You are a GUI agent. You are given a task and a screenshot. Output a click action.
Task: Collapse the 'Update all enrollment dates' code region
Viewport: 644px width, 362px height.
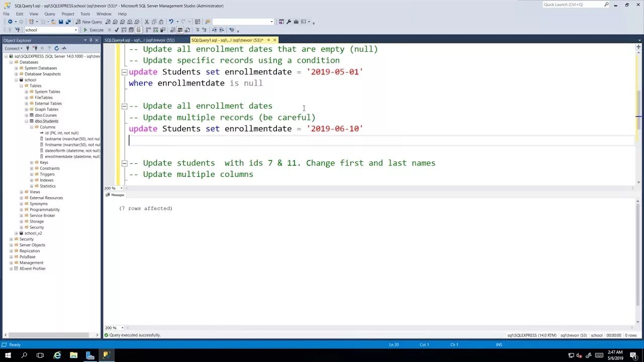(124, 106)
